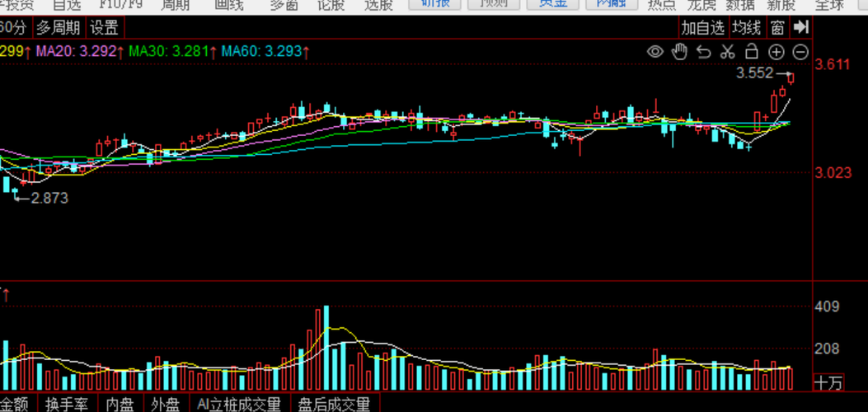The image size is (868, 412).
Task: Open the 选股 stock picker menu
Action: tap(378, 5)
